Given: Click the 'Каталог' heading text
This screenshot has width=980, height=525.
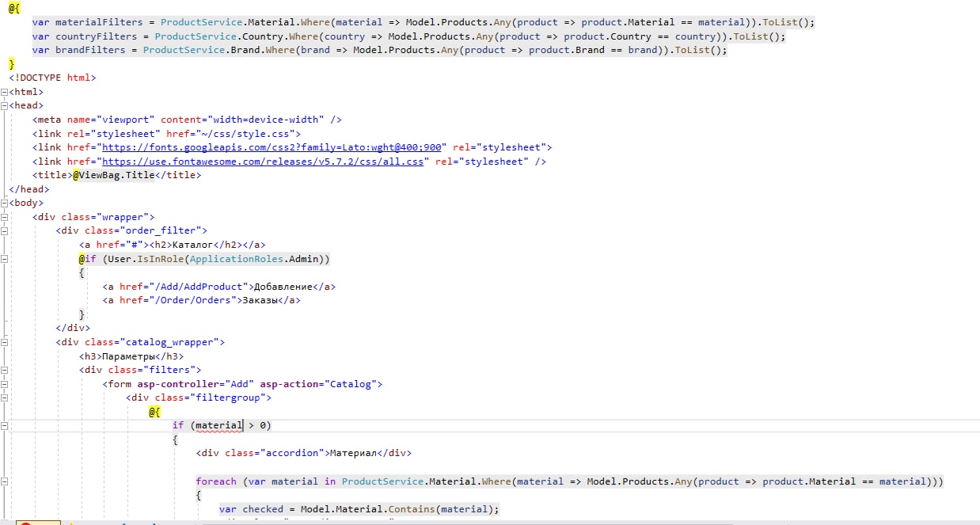Looking at the screenshot, I should (x=193, y=245).
